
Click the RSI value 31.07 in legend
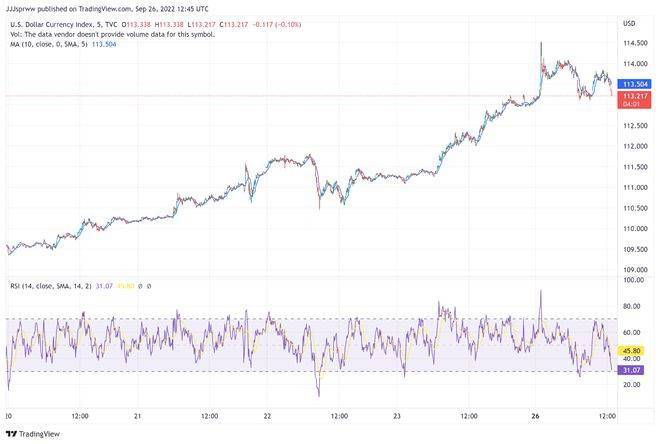103,286
